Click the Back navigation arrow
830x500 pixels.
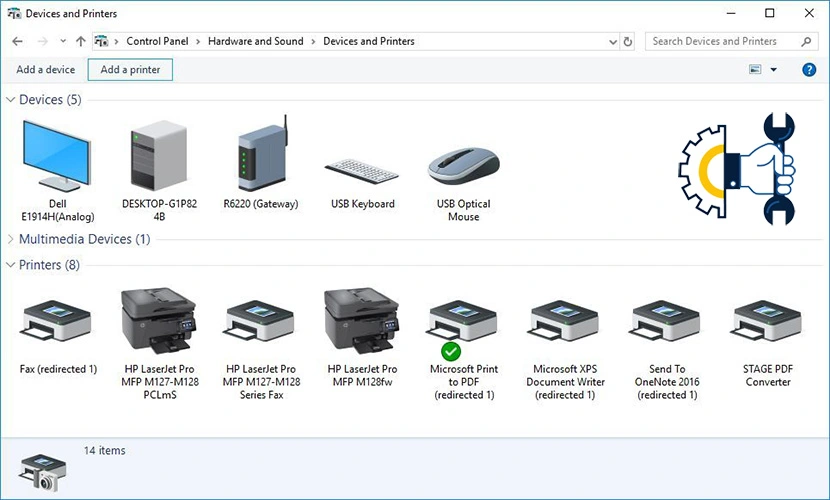pos(17,41)
